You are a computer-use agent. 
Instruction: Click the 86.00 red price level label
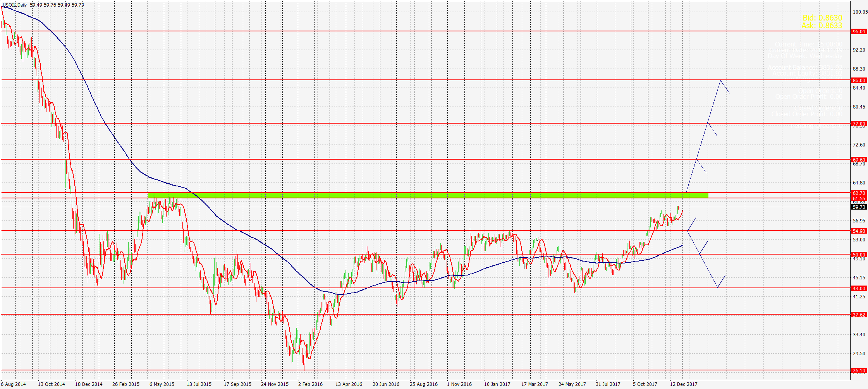point(858,80)
